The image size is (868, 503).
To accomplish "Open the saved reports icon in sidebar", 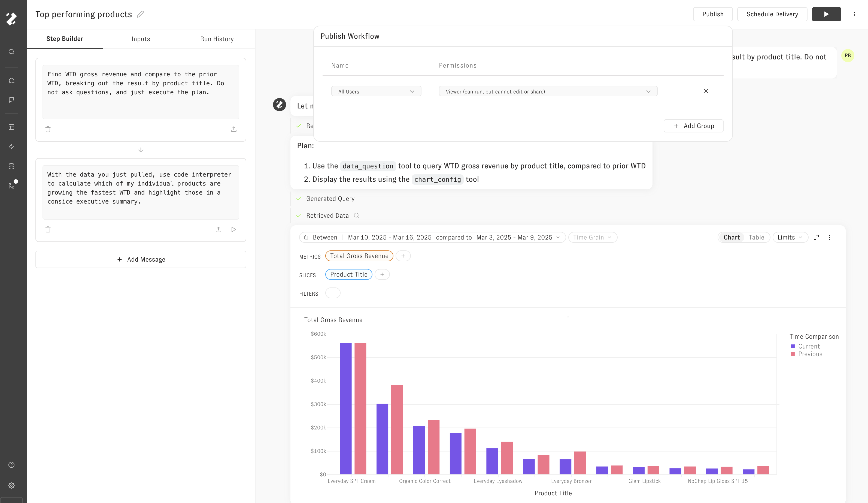I will click(x=11, y=100).
